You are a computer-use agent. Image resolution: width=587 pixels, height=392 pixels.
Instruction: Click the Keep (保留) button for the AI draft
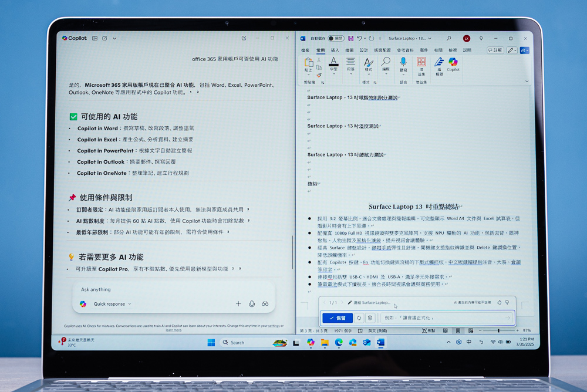[338, 318]
